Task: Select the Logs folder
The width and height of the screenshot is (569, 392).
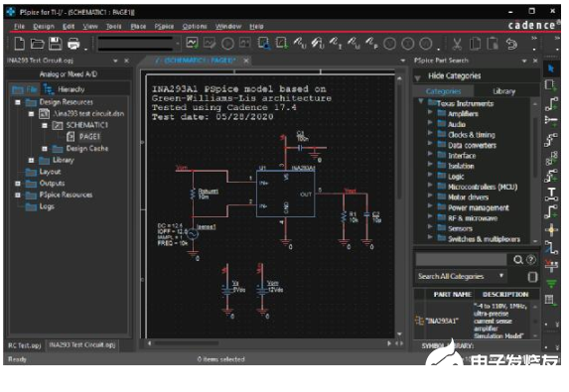Action: (x=47, y=206)
